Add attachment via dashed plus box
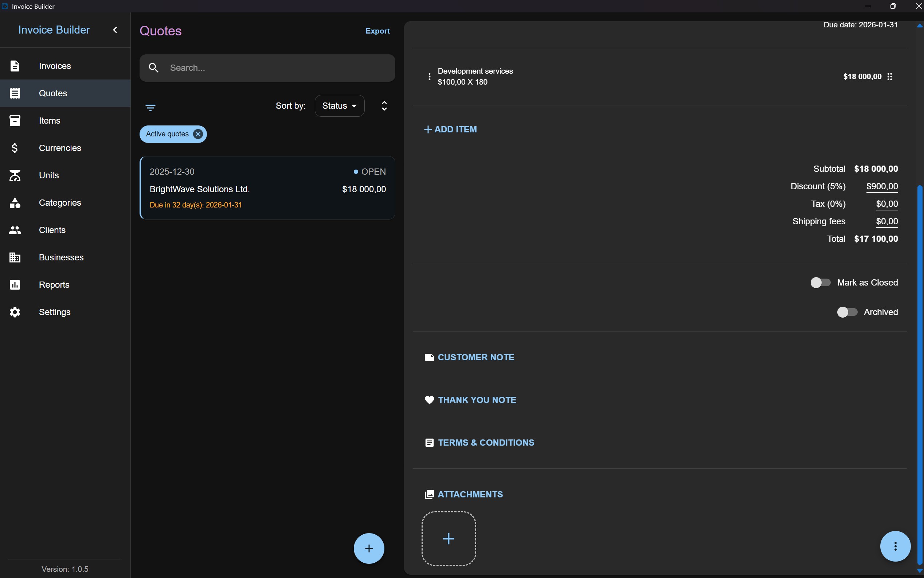Image resolution: width=924 pixels, height=578 pixels. coord(449,538)
